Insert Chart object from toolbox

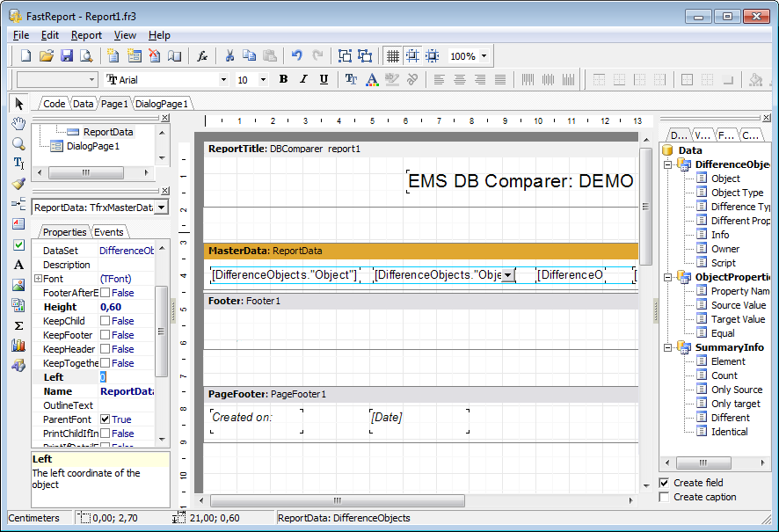point(18,346)
